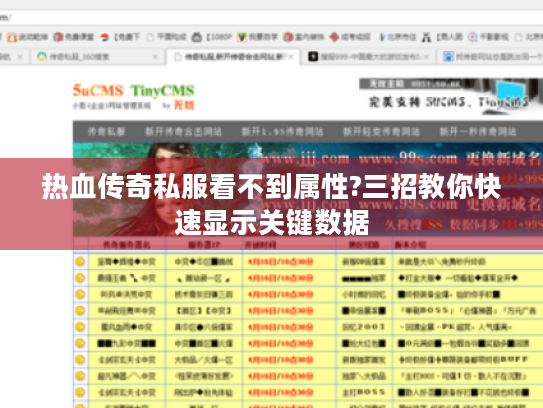Open the 我要自学 bookmark green icon

click(x=242, y=37)
